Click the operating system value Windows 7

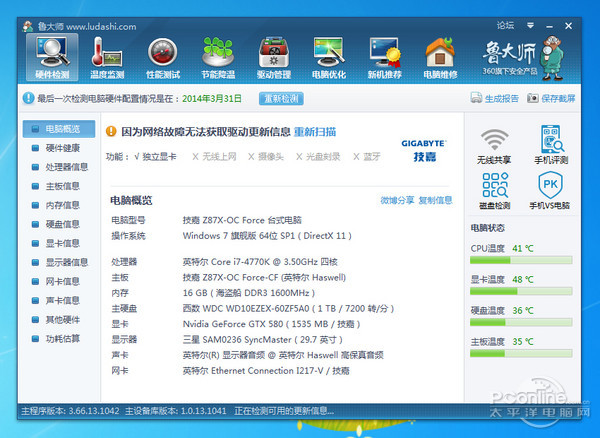click(267, 236)
